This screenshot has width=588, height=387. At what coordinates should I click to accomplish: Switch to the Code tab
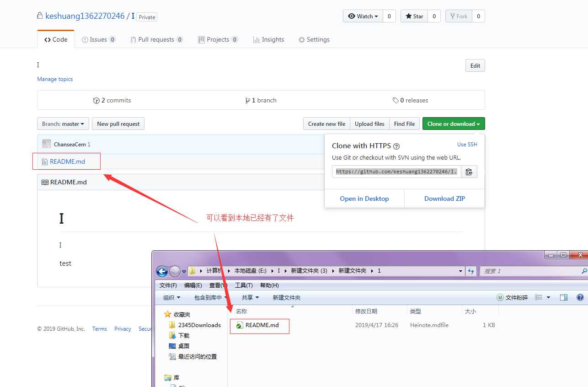[56, 39]
